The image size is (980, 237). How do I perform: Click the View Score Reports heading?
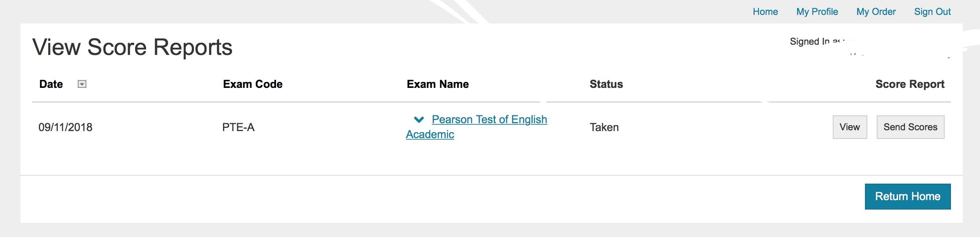coord(132,47)
